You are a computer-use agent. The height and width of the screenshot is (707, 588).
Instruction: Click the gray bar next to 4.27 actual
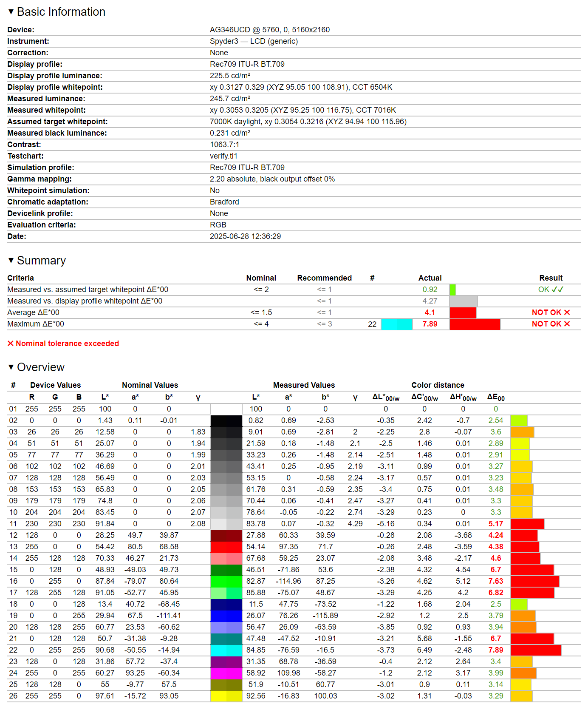coord(463,301)
